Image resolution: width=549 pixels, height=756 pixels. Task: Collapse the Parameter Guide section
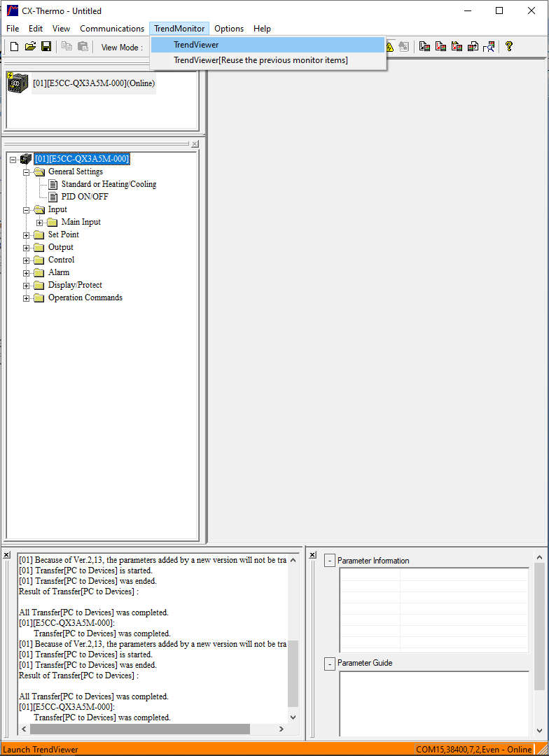[330, 664]
